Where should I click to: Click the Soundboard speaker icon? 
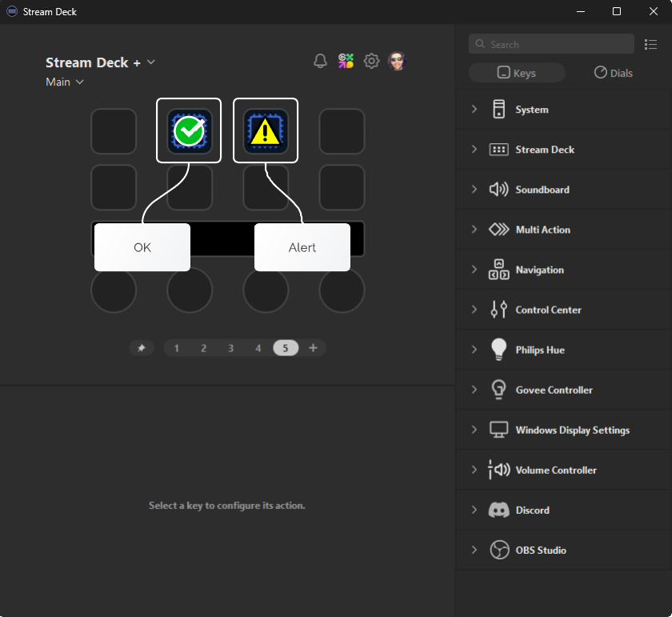click(x=498, y=190)
